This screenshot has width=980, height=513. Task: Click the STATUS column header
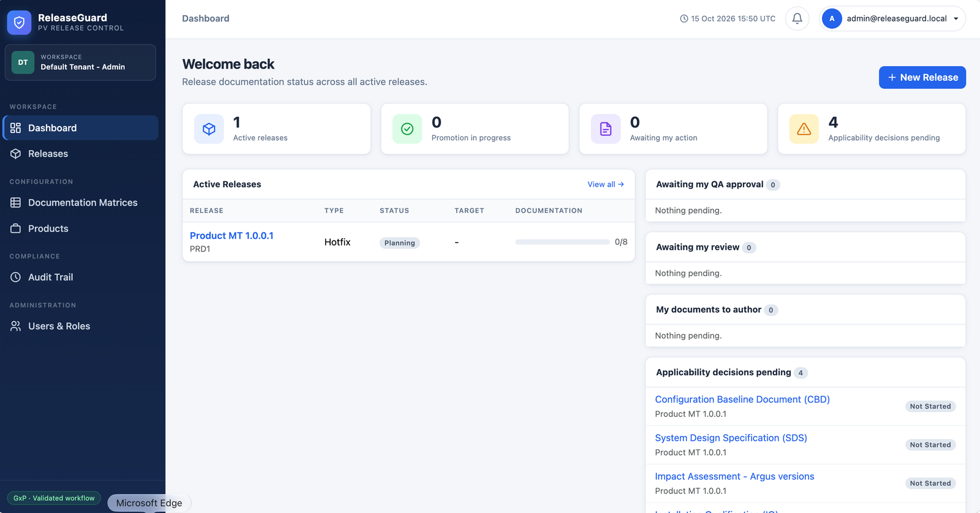[394, 211]
